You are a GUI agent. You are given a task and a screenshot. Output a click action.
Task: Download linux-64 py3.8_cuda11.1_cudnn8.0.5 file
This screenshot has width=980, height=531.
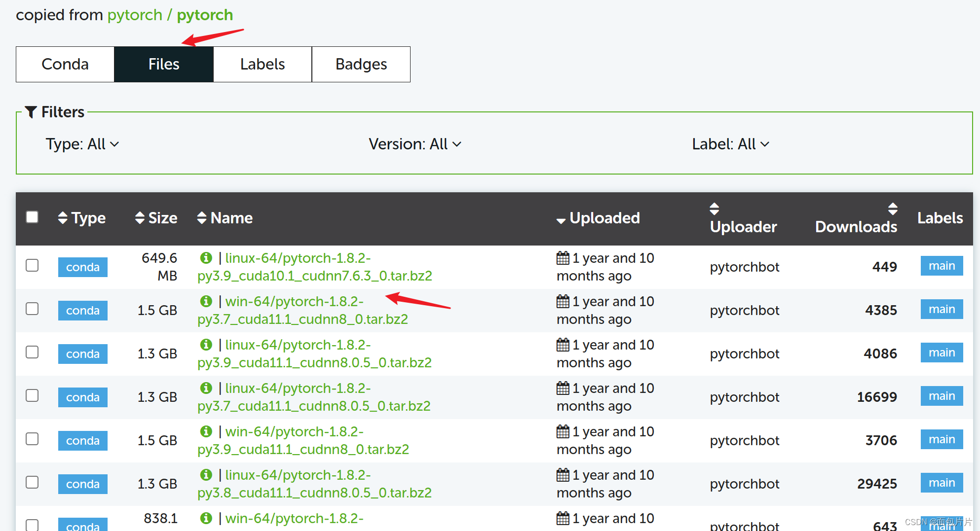[314, 484]
